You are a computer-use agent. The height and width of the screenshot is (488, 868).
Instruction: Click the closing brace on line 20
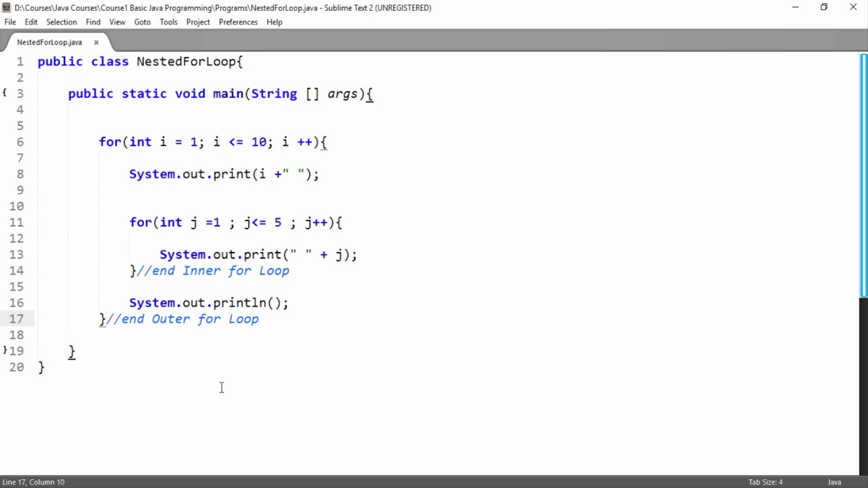pyautogui.click(x=41, y=367)
